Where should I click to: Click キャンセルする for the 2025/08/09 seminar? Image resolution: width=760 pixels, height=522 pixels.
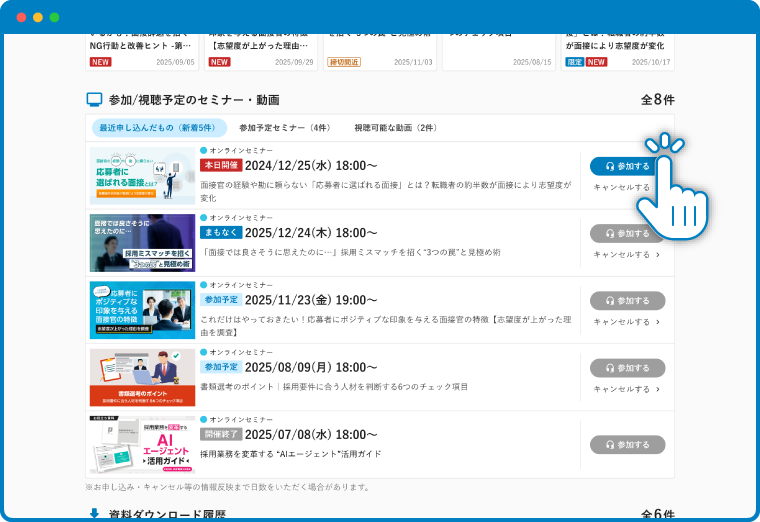[x=626, y=390]
